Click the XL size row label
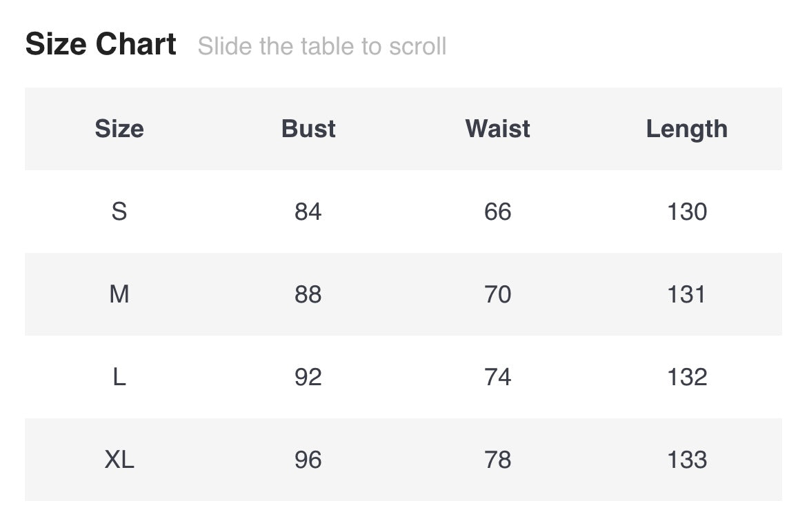 click(119, 460)
